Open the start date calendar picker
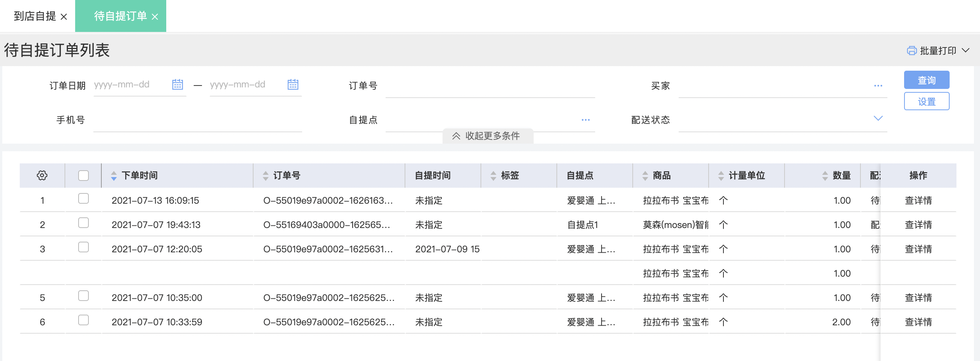 177,84
